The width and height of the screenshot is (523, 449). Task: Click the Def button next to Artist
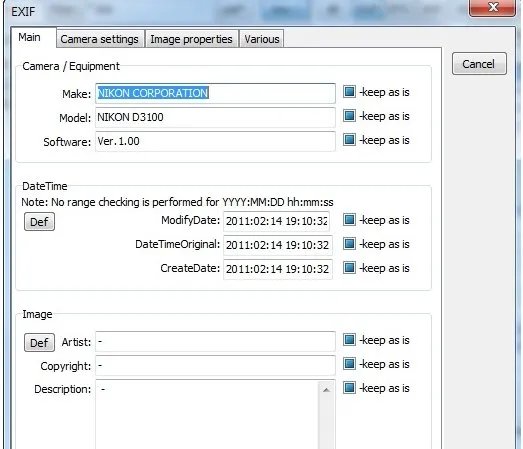tap(39, 343)
